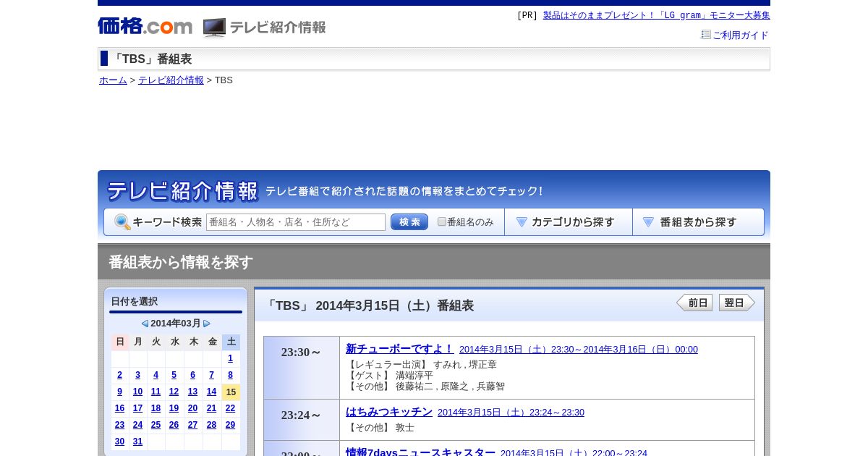868x456 pixels.
Task: Click the 番組表から情報を探す heading
Action: tap(181, 262)
